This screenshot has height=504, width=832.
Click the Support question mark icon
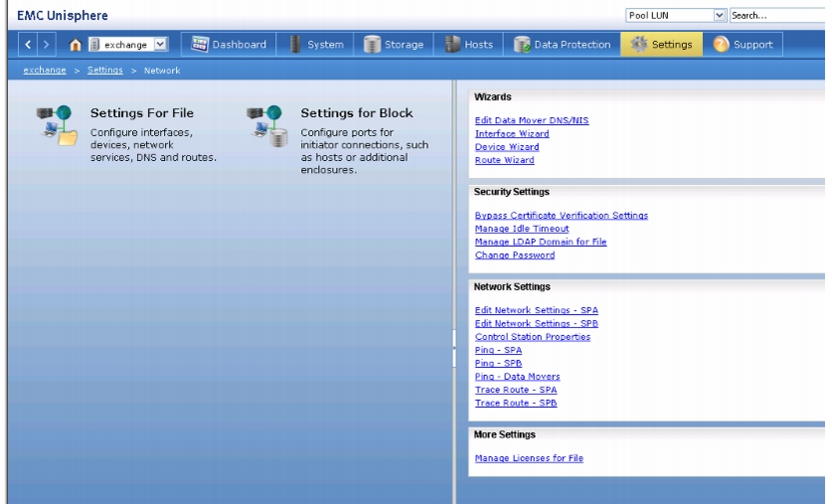point(721,44)
